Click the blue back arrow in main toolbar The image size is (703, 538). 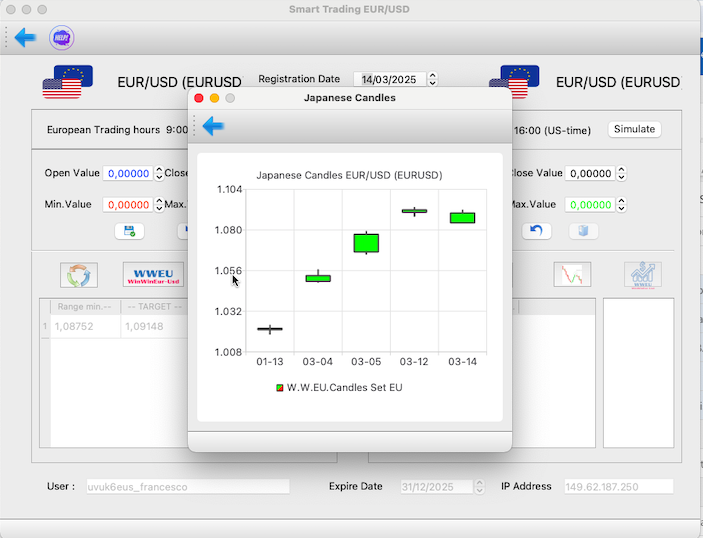coord(25,38)
